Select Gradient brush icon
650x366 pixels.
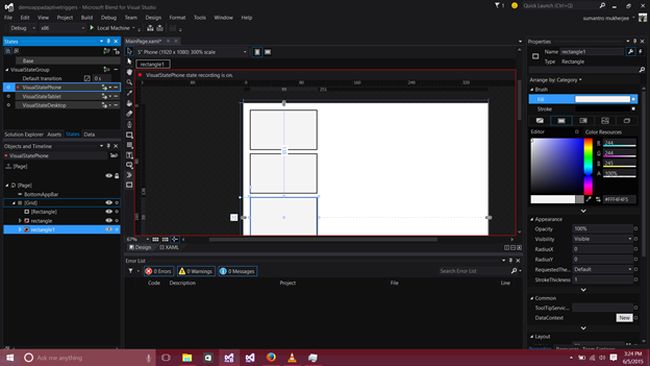(x=583, y=121)
